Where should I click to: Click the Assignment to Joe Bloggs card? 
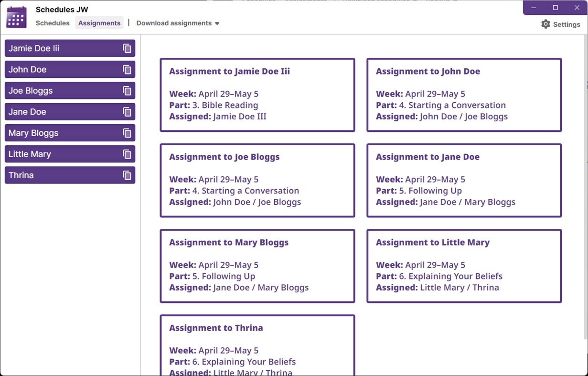click(x=257, y=180)
